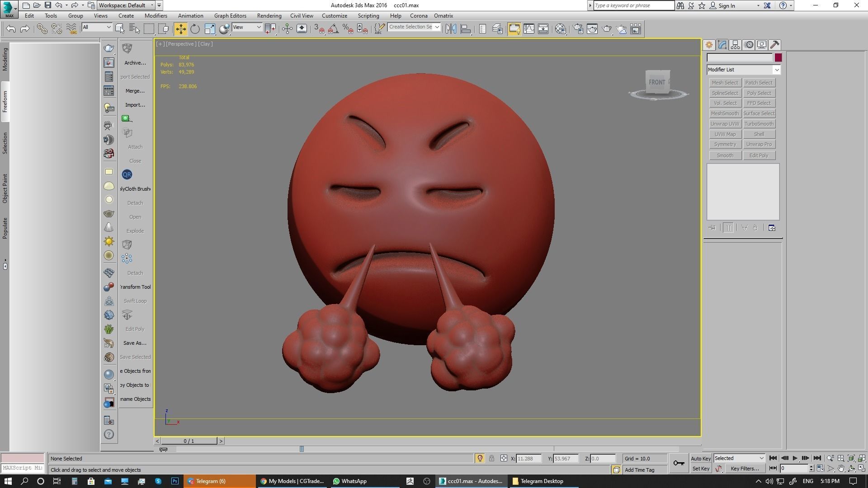Screen dimensions: 868x488
Task: Click the viewport [+] general menu label
Action: click(160, 44)
